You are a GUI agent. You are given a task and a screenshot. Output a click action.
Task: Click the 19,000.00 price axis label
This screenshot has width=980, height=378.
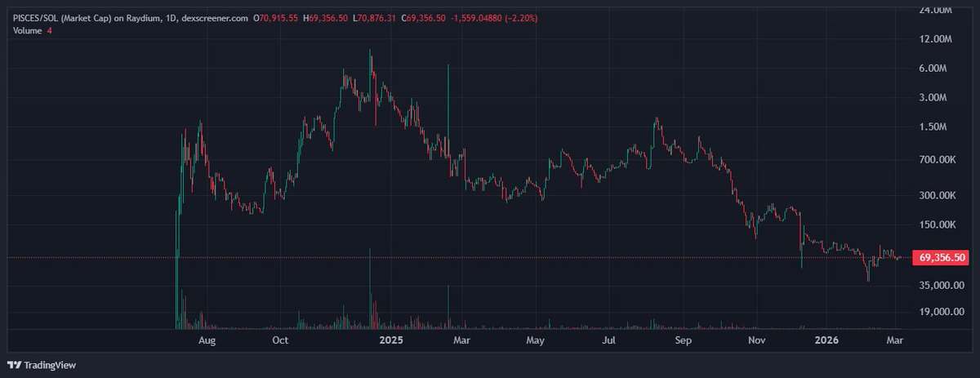coord(942,312)
